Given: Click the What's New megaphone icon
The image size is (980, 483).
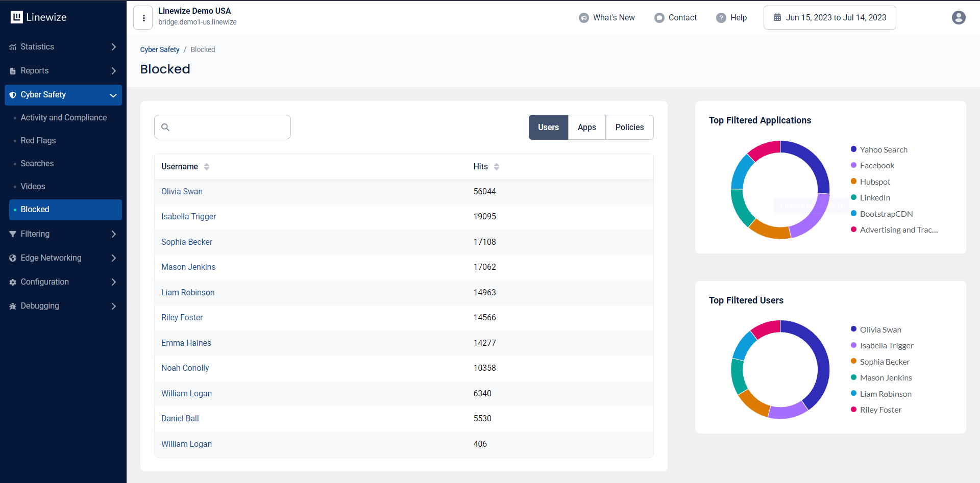Looking at the screenshot, I should [583, 18].
